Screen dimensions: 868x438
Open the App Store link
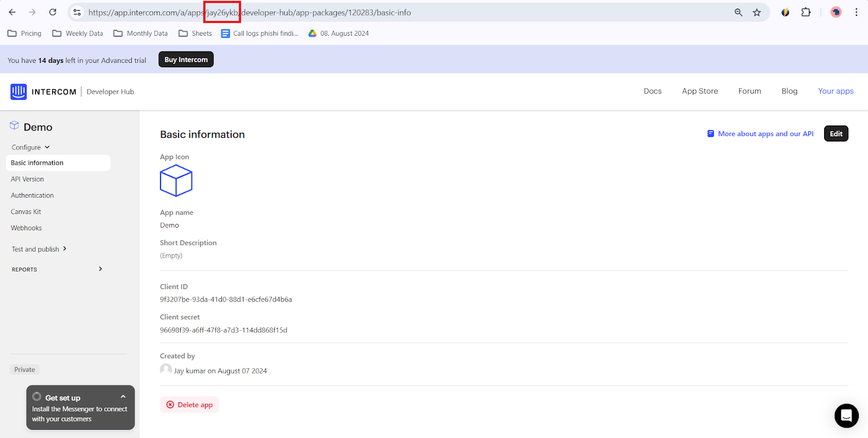click(x=700, y=91)
